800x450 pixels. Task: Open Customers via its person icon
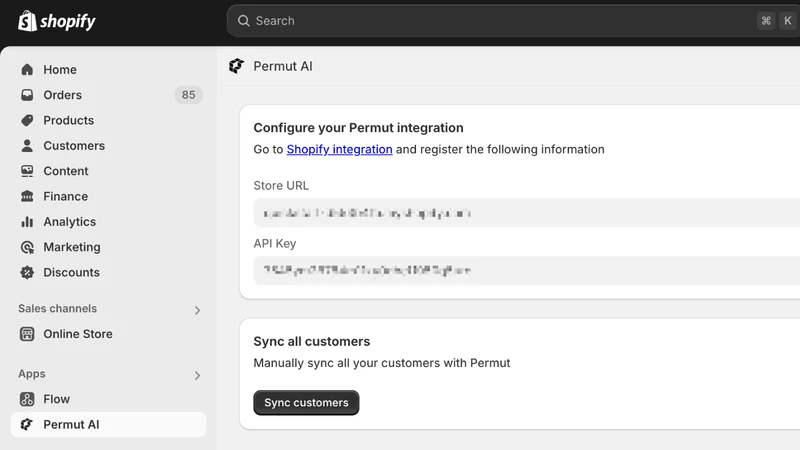27,146
